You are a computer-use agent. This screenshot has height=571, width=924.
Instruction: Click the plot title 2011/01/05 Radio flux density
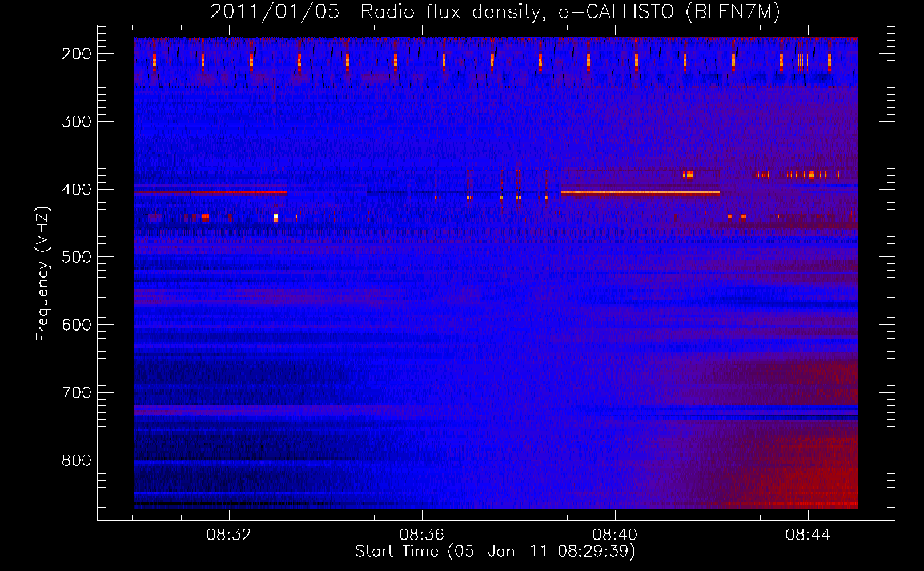[x=495, y=11]
